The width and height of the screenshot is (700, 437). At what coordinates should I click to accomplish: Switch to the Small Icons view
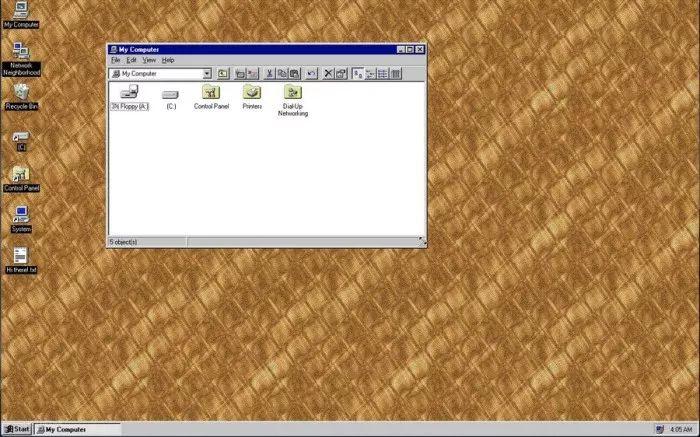tap(370, 74)
